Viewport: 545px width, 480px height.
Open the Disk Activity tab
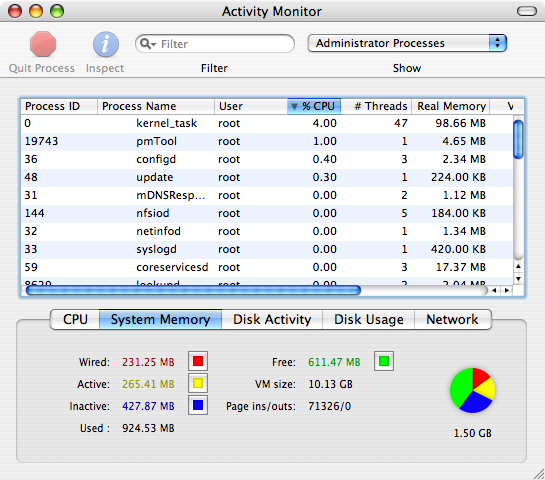tap(272, 319)
